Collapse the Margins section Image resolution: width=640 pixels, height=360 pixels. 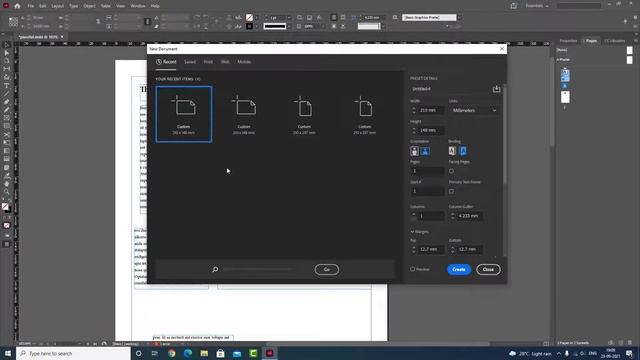coord(412,232)
